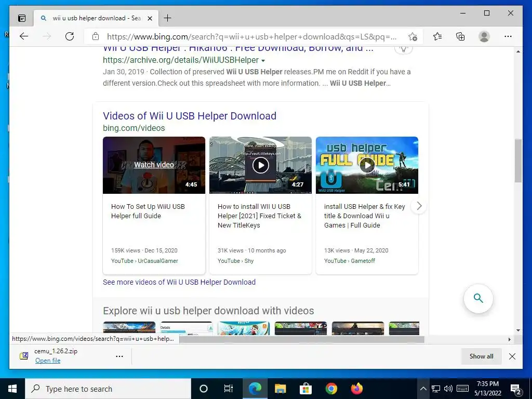Screen dimensions: 532x399
Task: Open the notification center icon
Action: 516,389
